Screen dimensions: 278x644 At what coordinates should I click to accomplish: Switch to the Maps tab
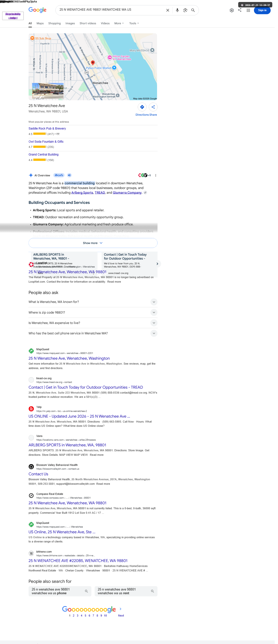tap(40, 24)
